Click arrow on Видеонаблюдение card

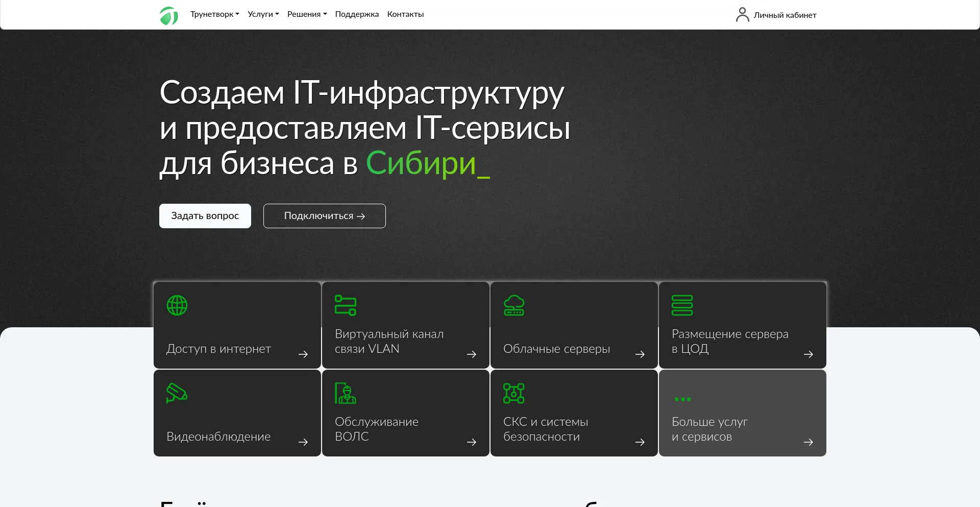(x=303, y=442)
